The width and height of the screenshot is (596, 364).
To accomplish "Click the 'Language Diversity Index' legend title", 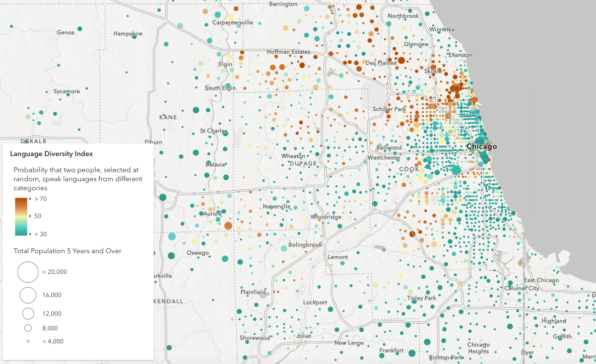I will [51, 154].
